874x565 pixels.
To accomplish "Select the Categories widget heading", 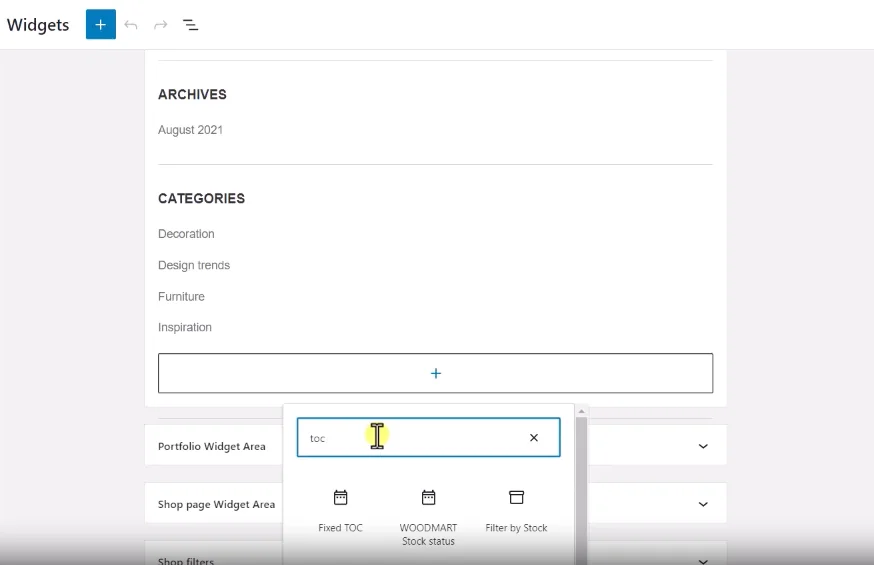I will [x=201, y=198].
